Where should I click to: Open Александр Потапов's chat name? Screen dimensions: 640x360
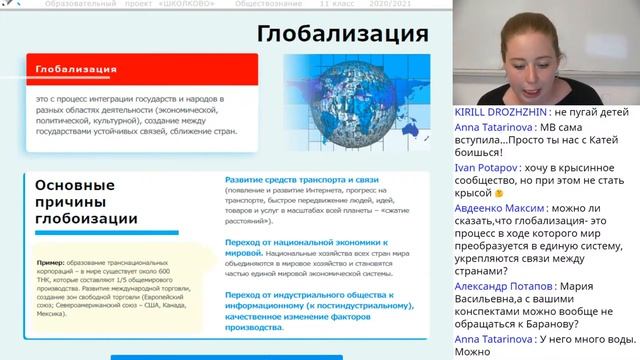503,286
